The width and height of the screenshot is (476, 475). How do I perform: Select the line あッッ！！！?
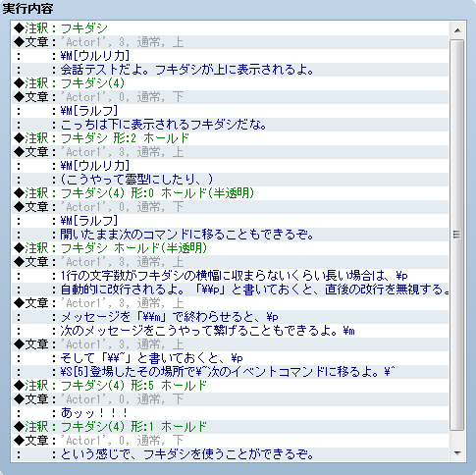point(230,413)
